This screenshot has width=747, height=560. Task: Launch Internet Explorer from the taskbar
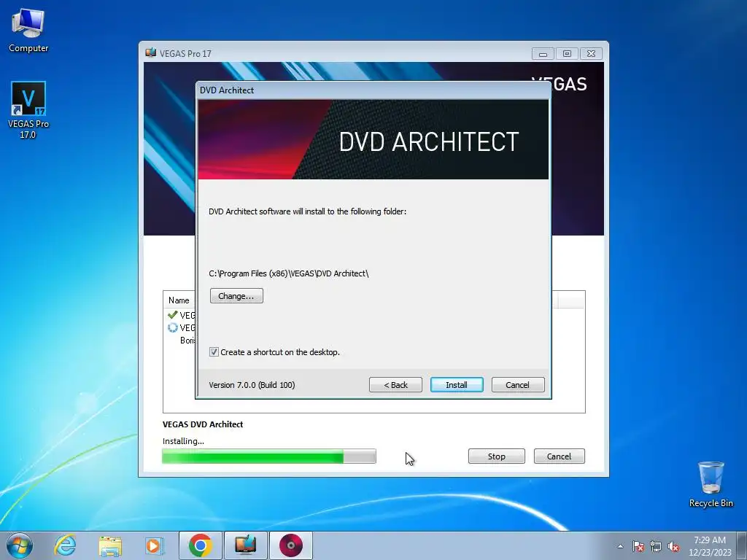point(65,545)
